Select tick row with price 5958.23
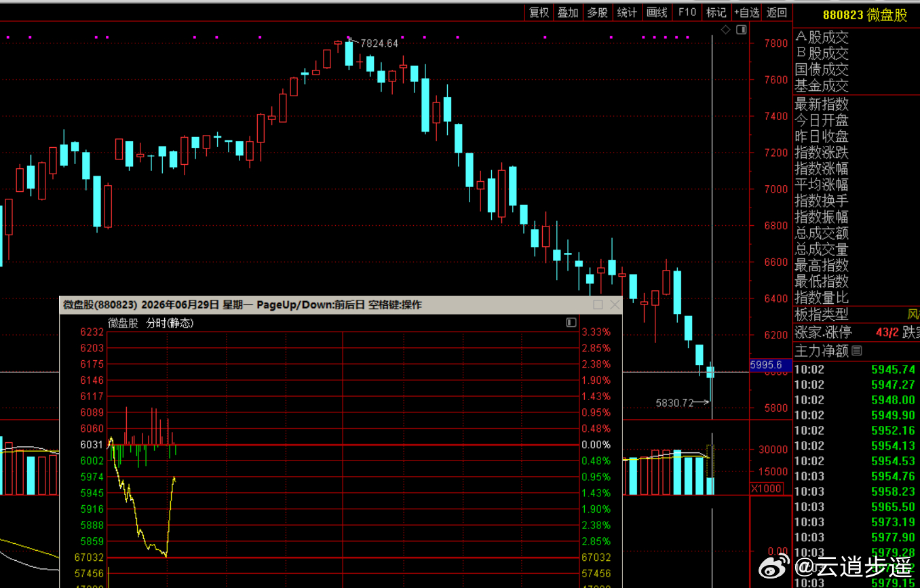 point(856,492)
